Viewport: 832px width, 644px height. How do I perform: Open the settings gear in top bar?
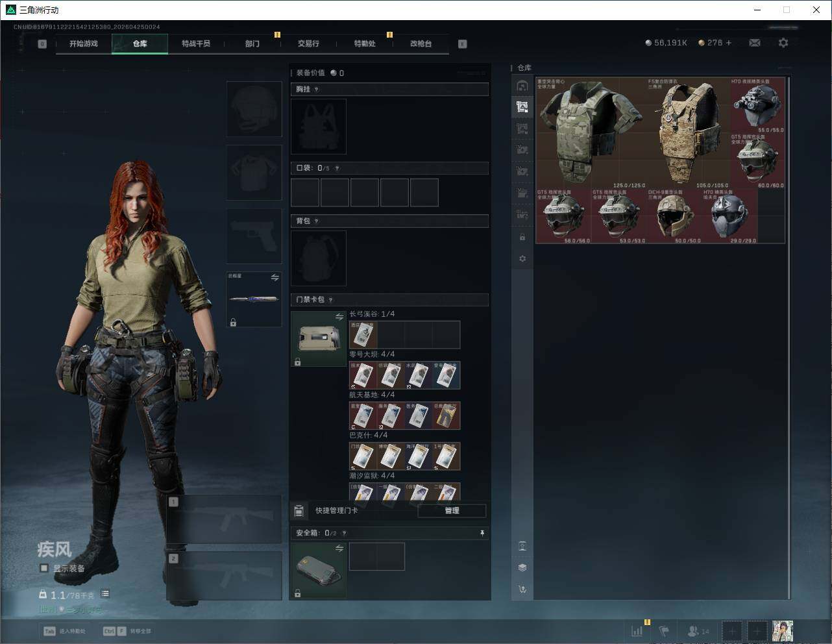click(783, 43)
